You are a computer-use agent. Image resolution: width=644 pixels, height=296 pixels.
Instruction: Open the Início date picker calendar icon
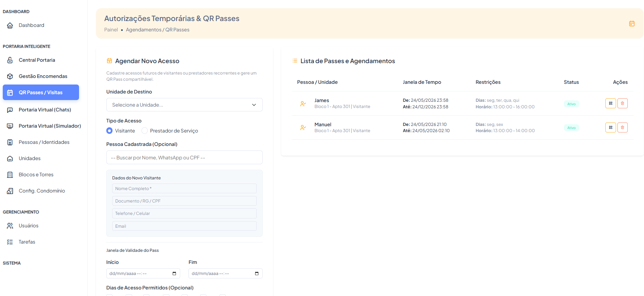point(174,274)
